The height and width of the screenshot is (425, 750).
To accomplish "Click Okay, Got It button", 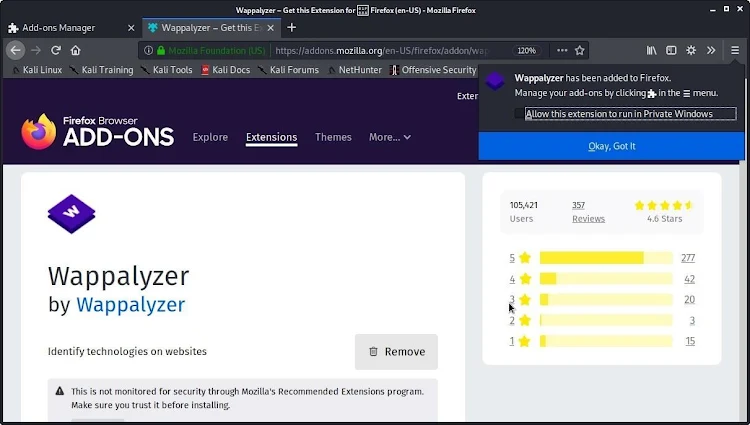I will pos(611,146).
